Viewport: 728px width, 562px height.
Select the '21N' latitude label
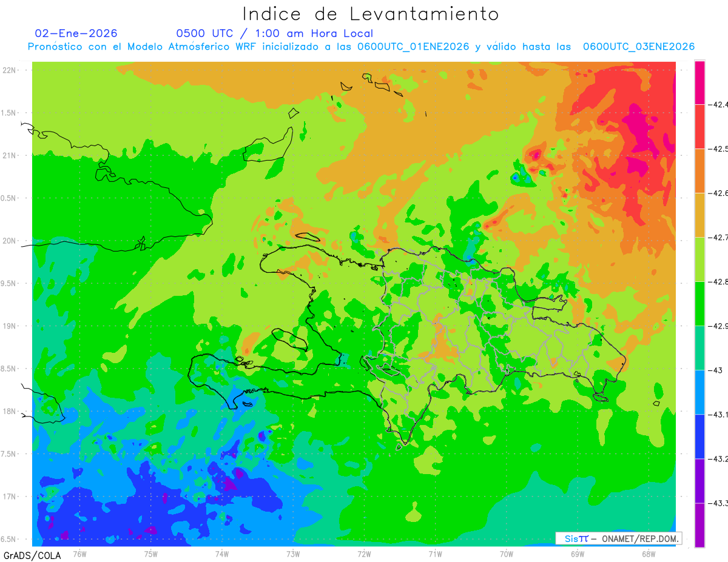[9, 155]
